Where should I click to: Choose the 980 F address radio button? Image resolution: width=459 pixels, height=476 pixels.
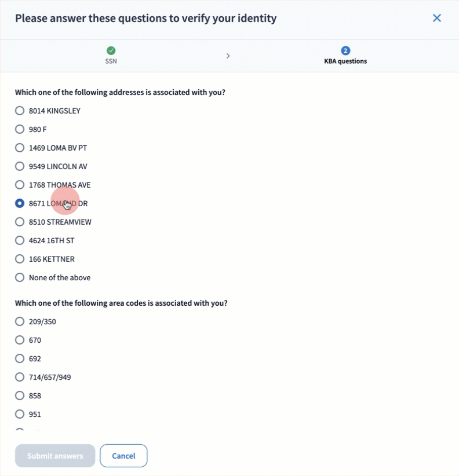(x=20, y=129)
